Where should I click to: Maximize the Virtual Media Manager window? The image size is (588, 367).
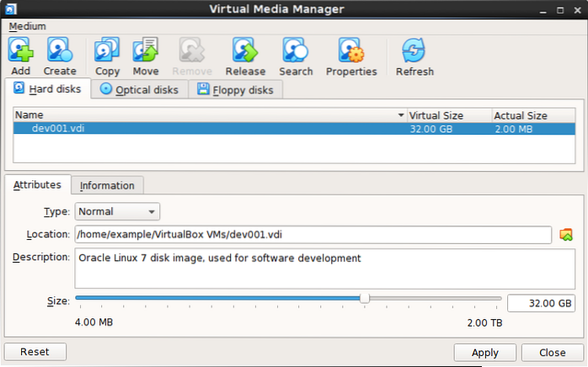pos(560,10)
